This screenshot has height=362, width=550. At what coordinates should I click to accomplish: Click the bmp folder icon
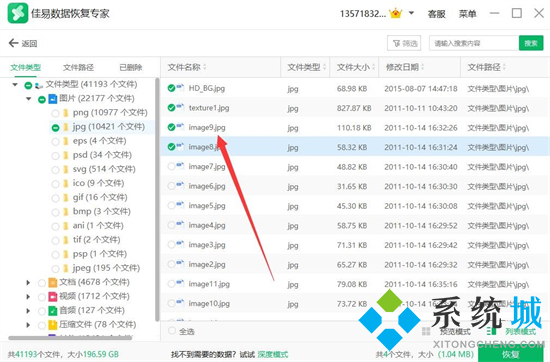(x=66, y=212)
